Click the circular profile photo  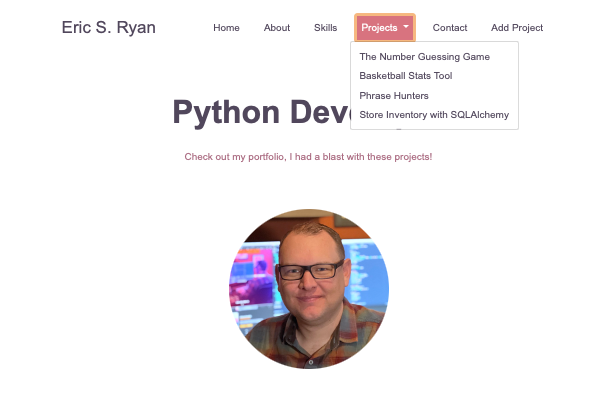click(309, 289)
